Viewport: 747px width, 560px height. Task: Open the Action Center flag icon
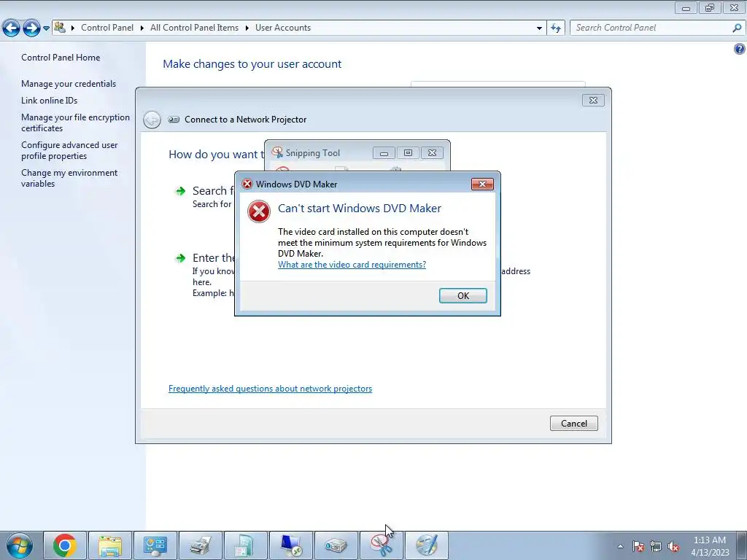pyautogui.click(x=638, y=546)
